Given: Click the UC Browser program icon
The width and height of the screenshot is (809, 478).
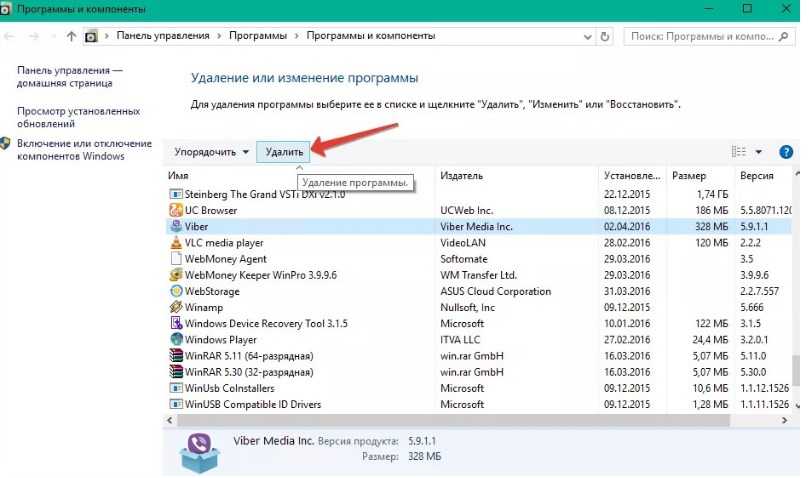Looking at the screenshot, I should click(x=176, y=210).
